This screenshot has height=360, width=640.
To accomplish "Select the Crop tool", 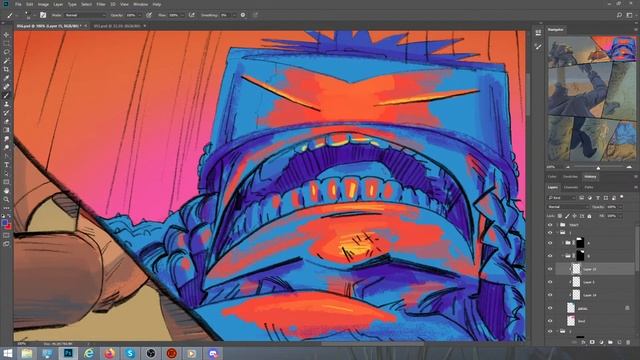I will tap(6, 69).
